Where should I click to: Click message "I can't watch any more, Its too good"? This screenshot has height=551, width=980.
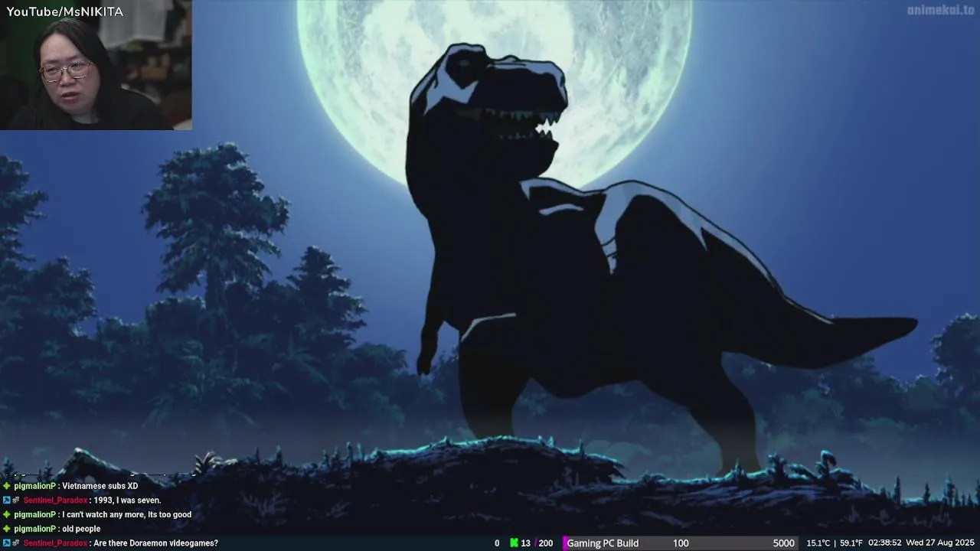coord(127,515)
